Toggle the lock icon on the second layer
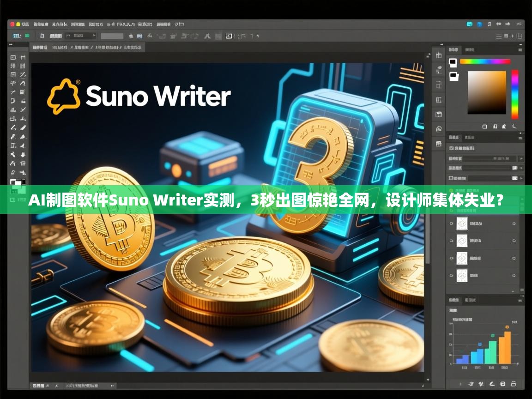The height and width of the screenshot is (399, 532). 513,241
